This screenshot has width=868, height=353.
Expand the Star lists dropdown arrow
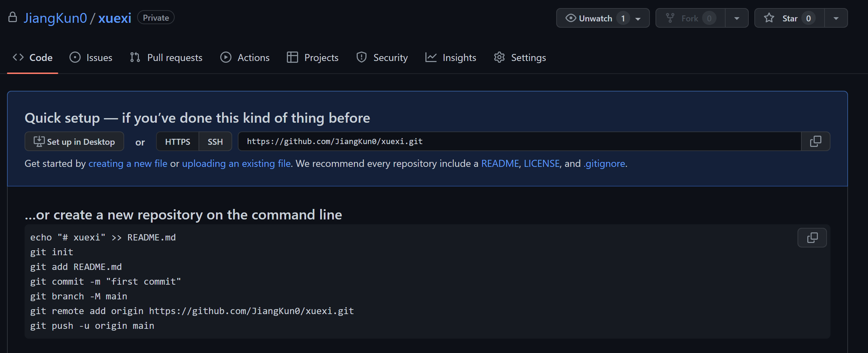pyautogui.click(x=836, y=18)
